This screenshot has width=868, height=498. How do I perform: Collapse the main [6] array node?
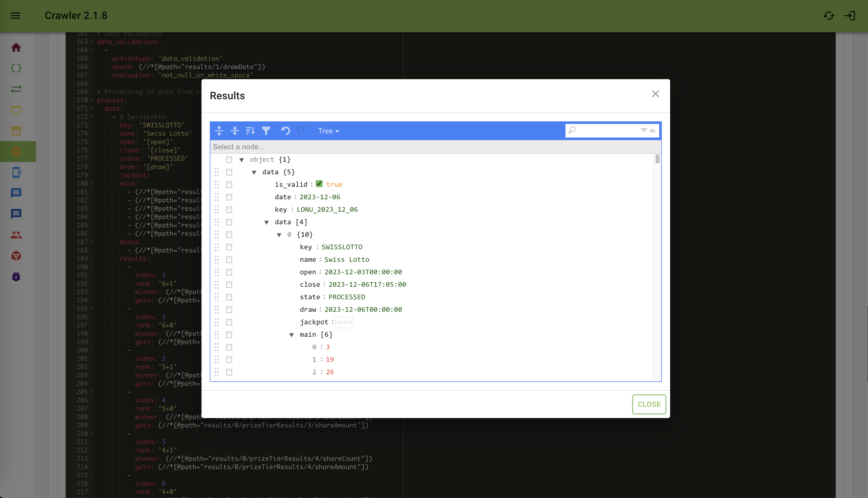292,335
